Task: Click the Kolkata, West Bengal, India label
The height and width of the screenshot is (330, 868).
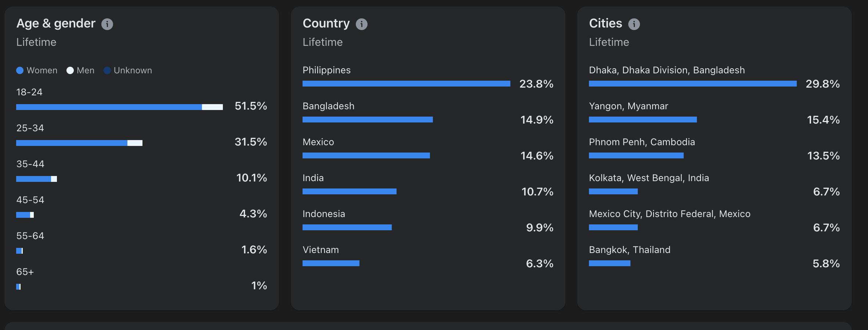Action: point(649,178)
